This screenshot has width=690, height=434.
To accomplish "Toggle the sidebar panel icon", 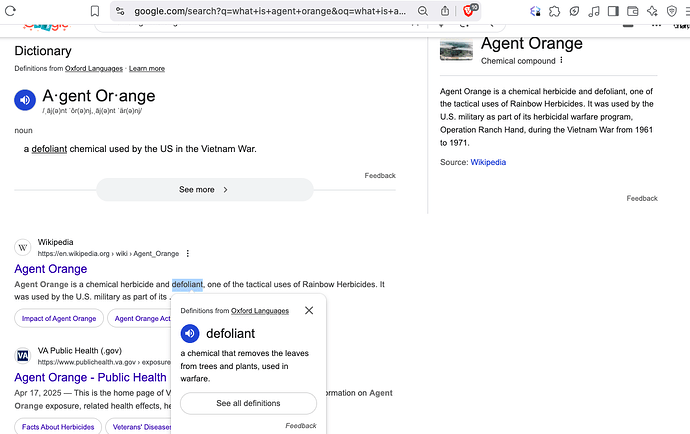I will (x=613, y=11).
